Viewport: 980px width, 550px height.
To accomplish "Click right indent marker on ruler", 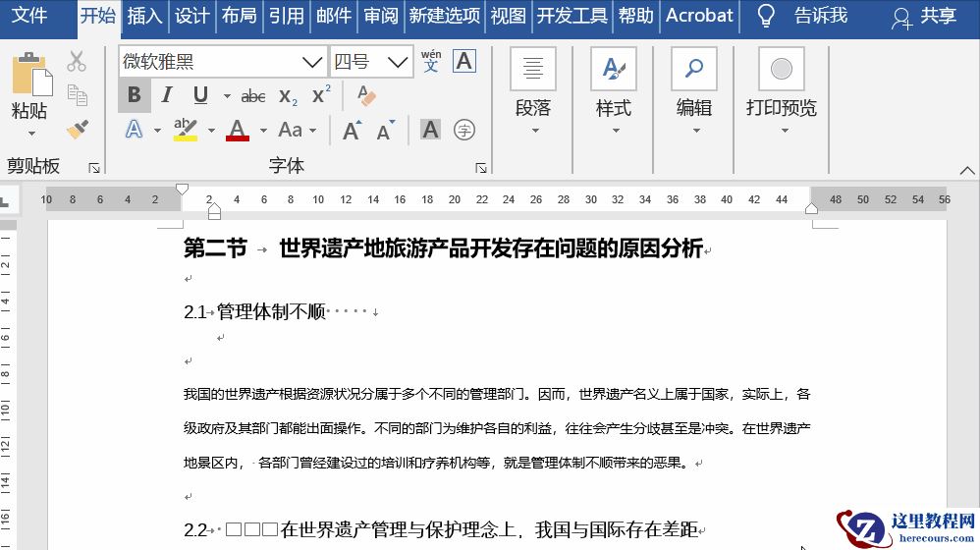I will (x=811, y=208).
